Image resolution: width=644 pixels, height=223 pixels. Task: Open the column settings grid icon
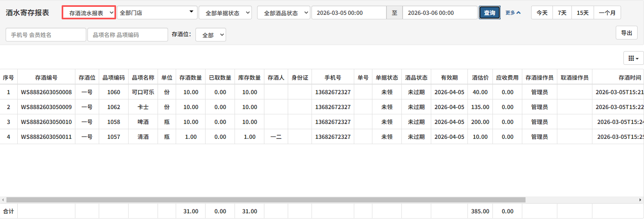pyautogui.click(x=633, y=58)
